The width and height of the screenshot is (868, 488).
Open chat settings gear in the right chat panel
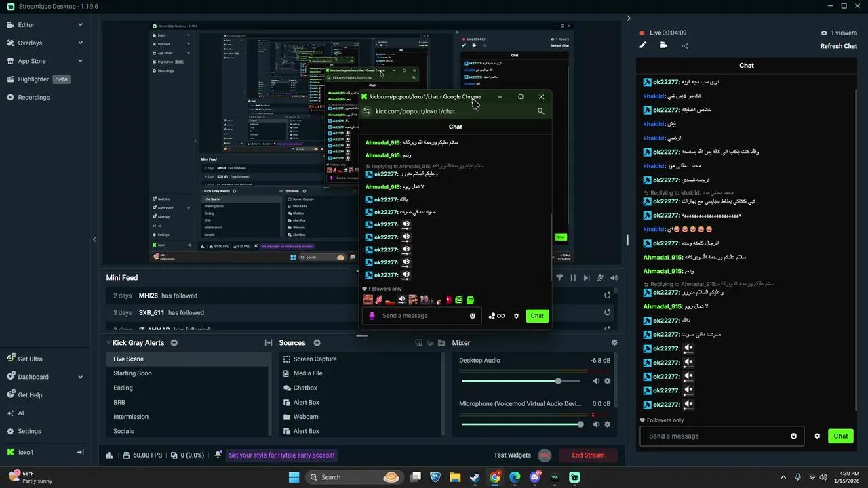click(x=817, y=436)
